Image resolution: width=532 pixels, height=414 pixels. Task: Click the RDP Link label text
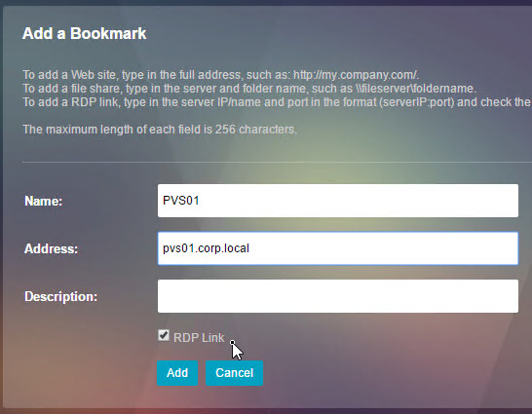[x=199, y=338]
